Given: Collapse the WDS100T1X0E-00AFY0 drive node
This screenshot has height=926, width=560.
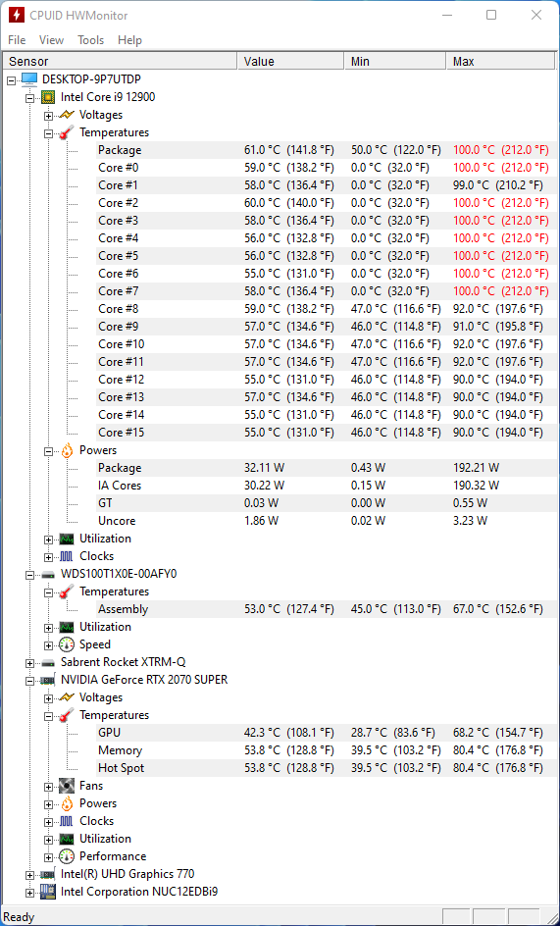Looking at the screenshot, I should pos(29,574).
